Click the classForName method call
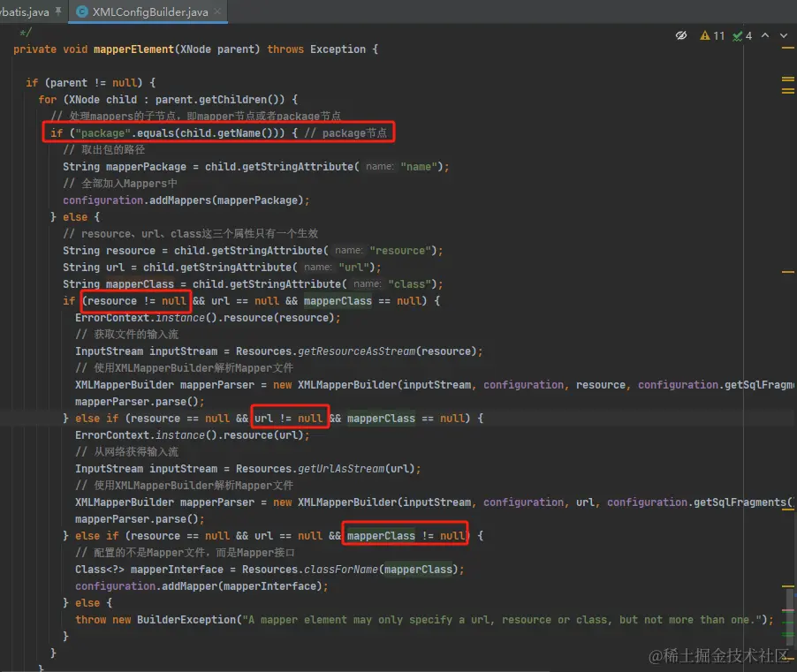 tap(341, 570)
